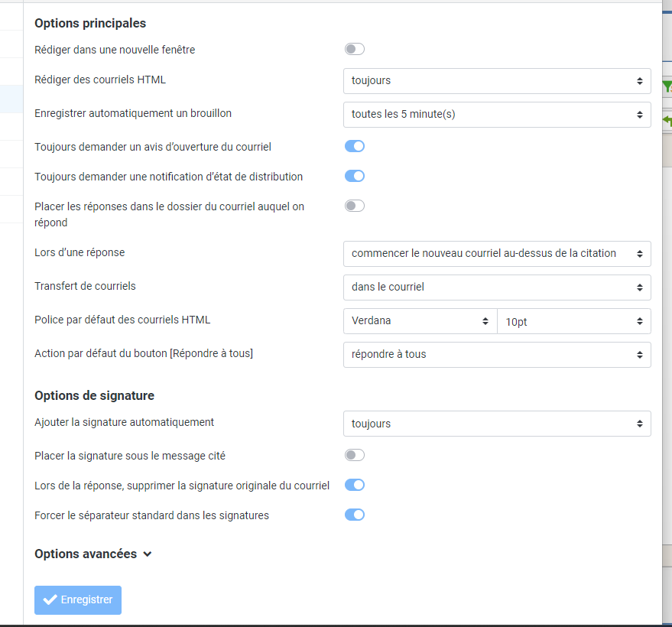Open the Lors d'une réponse dropdown

pos(497,254)
